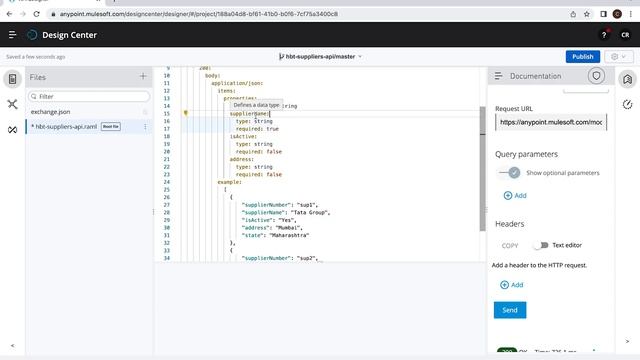Click the Publish button
Screen dimensions: 640x360
click(582, 56)
